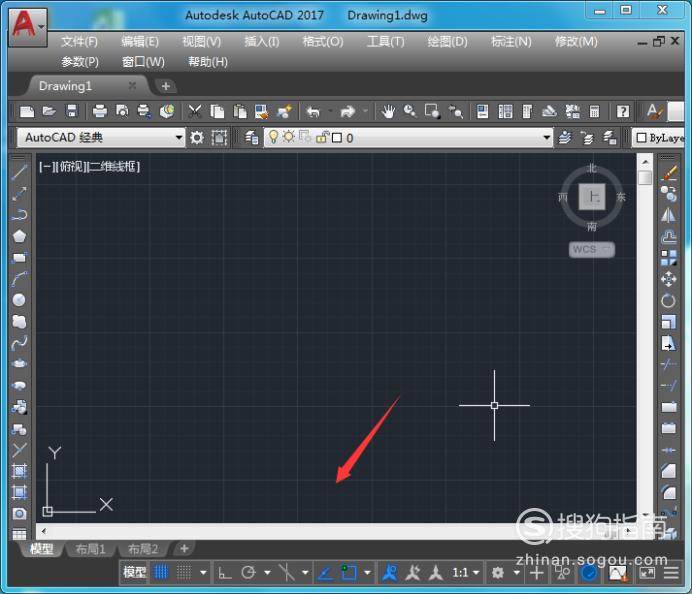The height and width of the screenshot is (594, 692).
Task: Click the 模型 status bar button
Action: point(134,573)
